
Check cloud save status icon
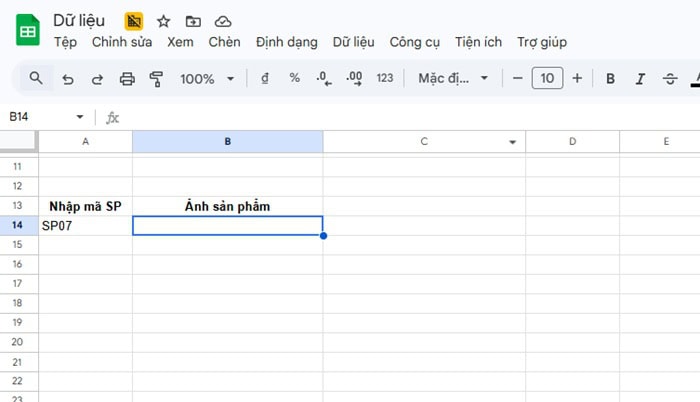point(223,21)
